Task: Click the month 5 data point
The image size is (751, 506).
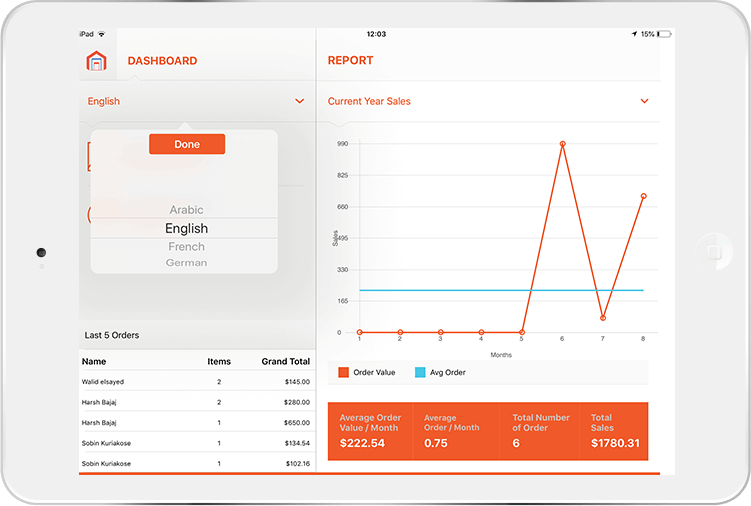Action: [522, 332]
